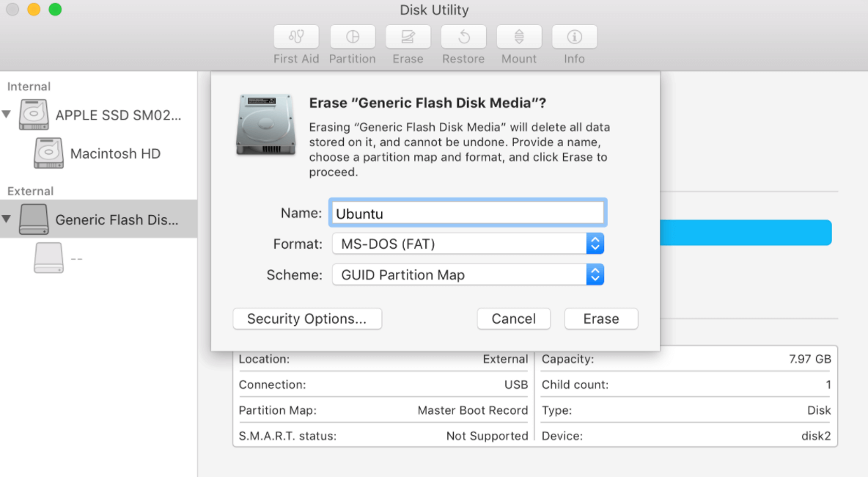Open the Partition tool
Viewport: 868px width, 477px height.
[x=352, y=43]
